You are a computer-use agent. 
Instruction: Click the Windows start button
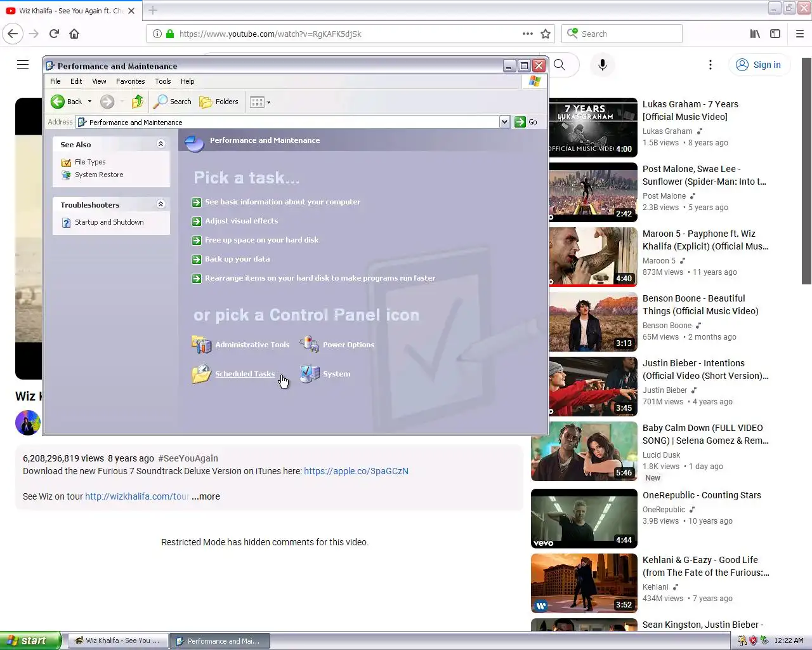30,640
